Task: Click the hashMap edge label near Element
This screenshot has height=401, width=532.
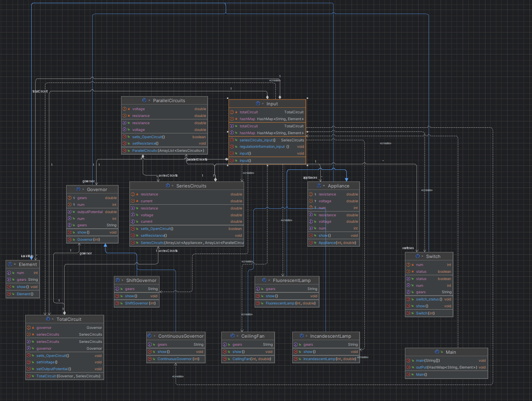Action: pos(27,256)
